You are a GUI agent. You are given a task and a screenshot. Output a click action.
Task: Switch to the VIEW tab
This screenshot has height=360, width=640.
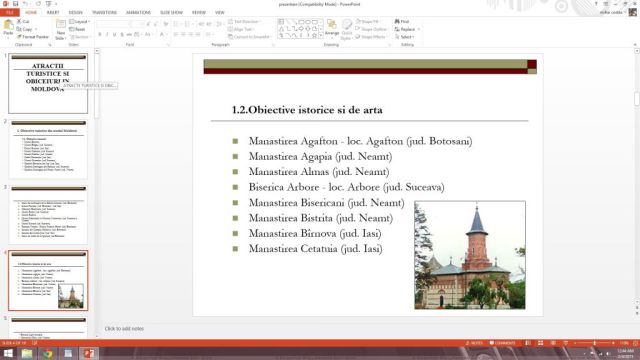pyautogui.click(x=220, y=13)
